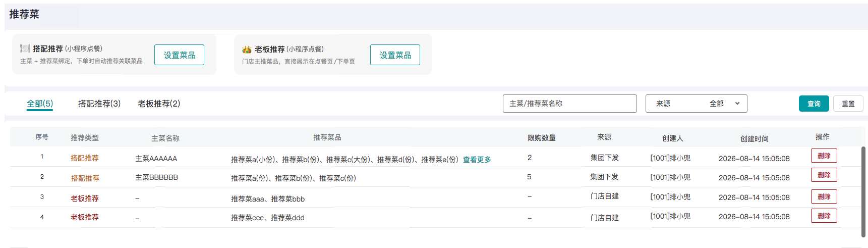Viewport: 868px width, 248px height.
Task: Focus the 主菜/推荐菜名称 search field
Action: (x=569, y=104)
